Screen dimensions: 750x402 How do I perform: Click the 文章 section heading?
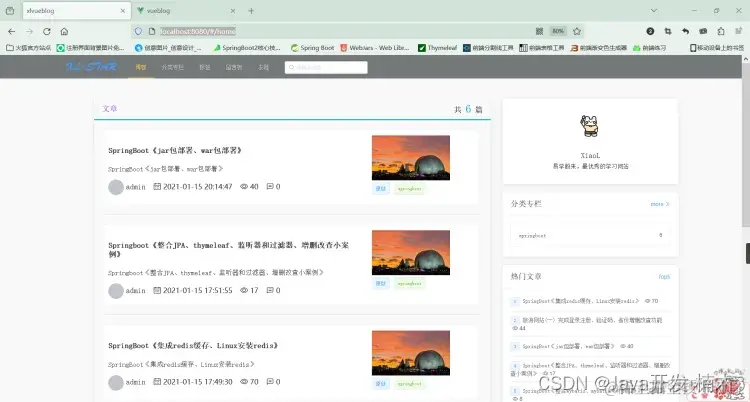click(x=110, y=109)
